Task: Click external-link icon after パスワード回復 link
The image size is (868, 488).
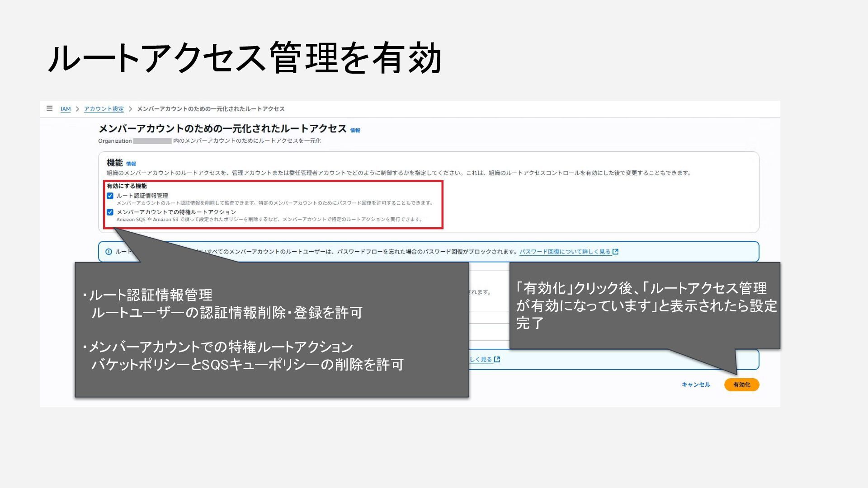Action: coord(615,252)
